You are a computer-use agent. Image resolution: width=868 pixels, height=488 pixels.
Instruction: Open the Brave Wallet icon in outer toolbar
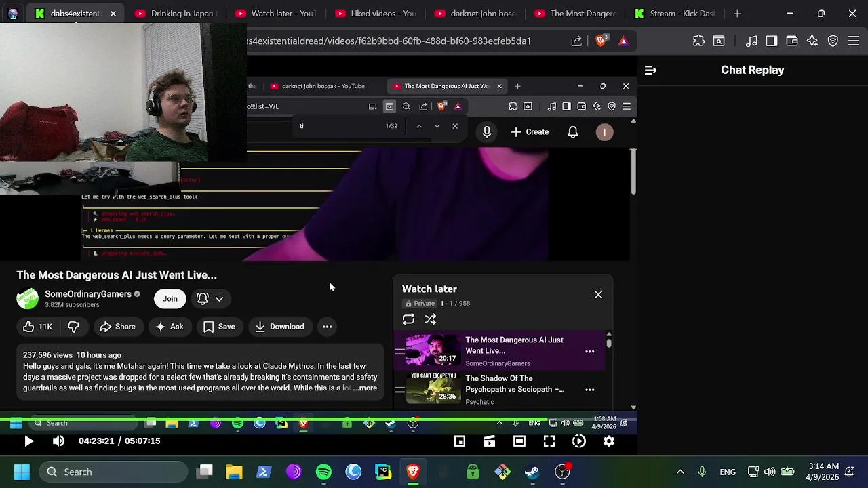(x=791, y=41)
